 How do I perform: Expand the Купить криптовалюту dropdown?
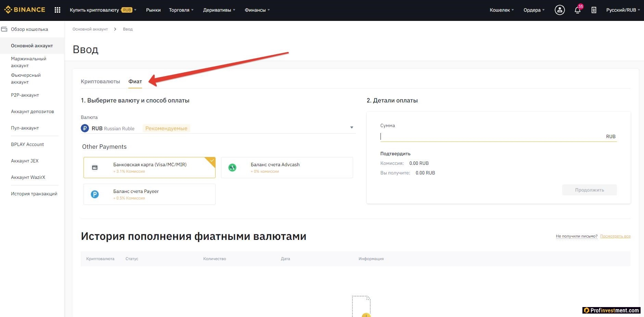pyautogui.click(x=103, y=10)
